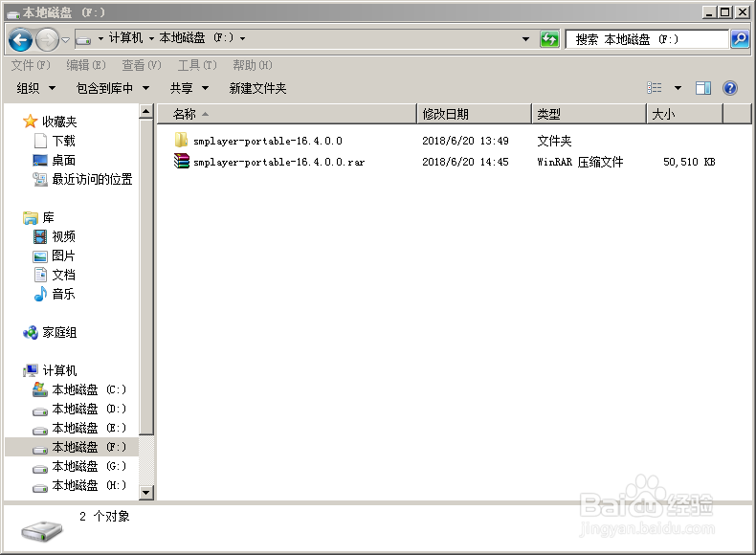Sort by 名称 column header
This screenshot has width=756, height=555.
(x=286, y=114)
